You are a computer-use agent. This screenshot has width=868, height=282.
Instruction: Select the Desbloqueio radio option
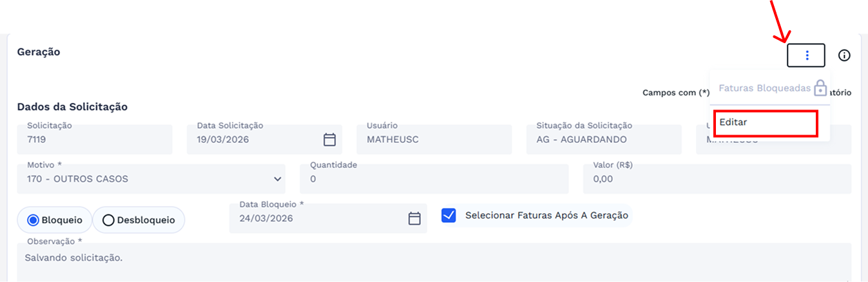pos(108,220)
